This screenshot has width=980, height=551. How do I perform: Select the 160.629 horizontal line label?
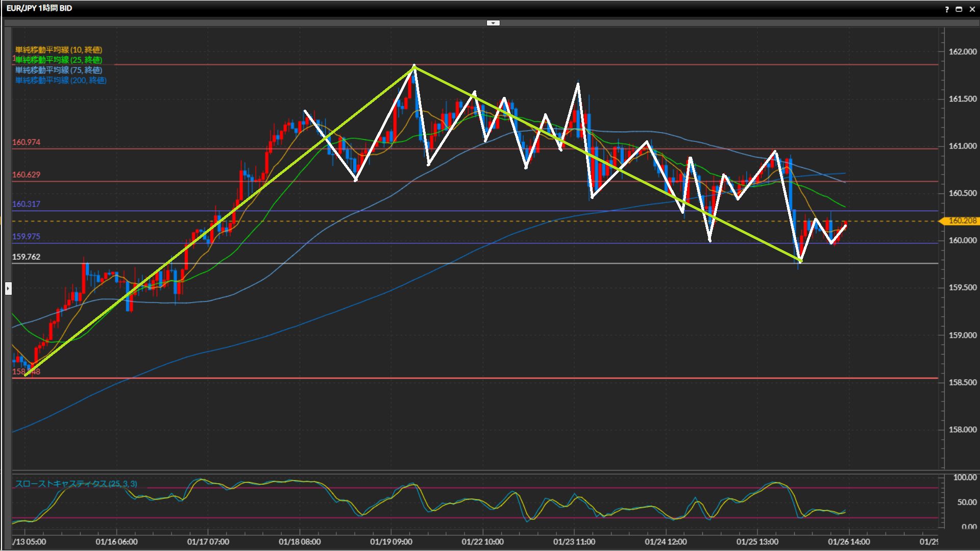coord(26,174)
